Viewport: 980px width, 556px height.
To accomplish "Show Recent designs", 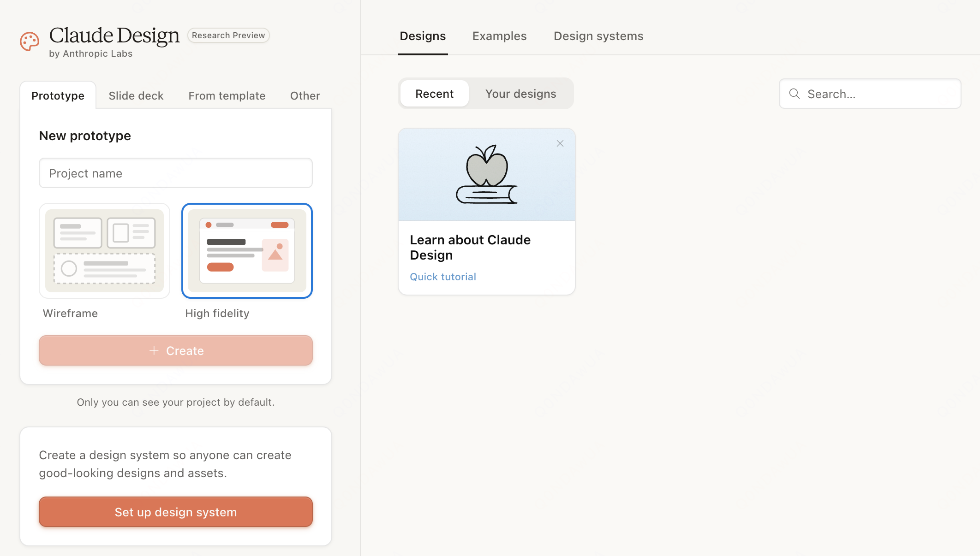I will pos(435,94).
